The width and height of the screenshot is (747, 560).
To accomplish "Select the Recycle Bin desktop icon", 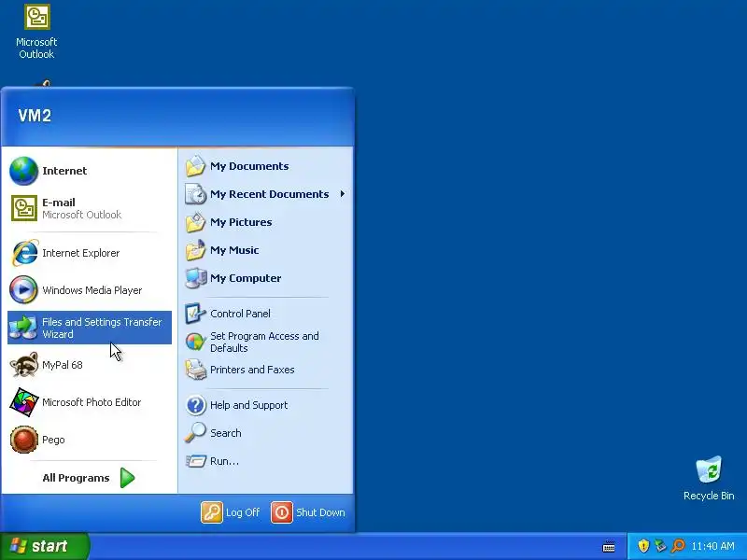I will [709, 478].
